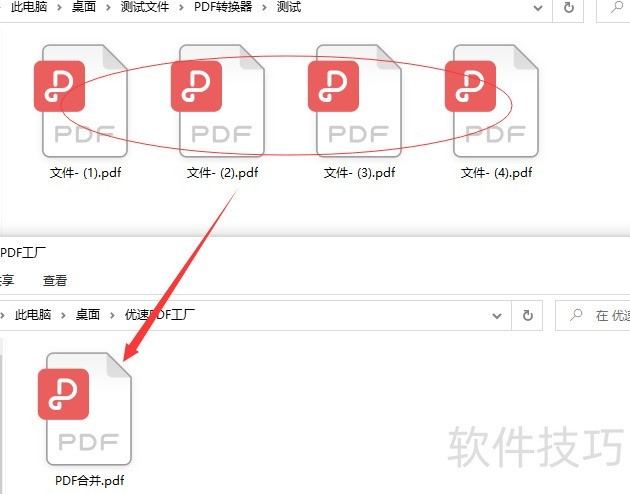This screenshot has height=494, width=630.
Task: Click the 文件- (4).pdf file name label
Action: pos(496,173)
